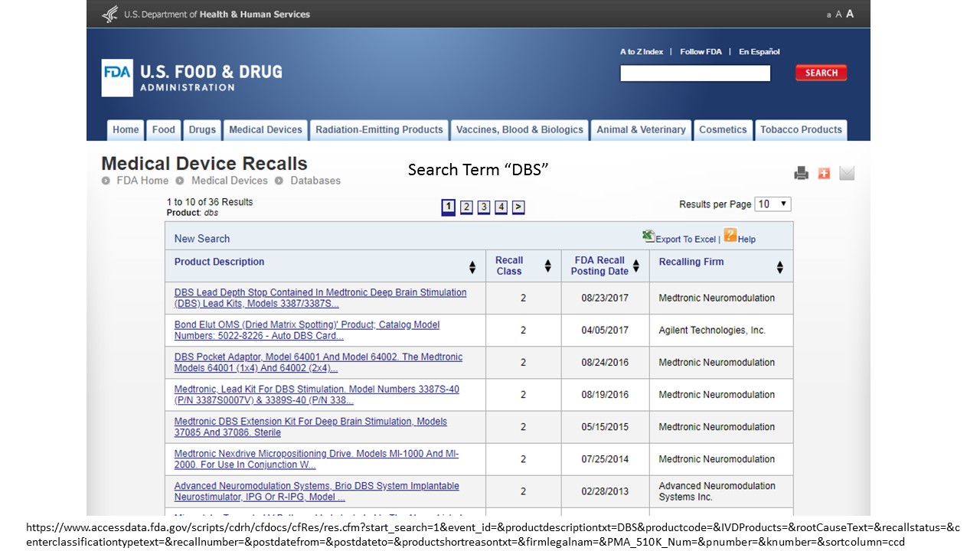Click posting date 02/28/2013 cell
980x551 pixels.
coord(605,491)
